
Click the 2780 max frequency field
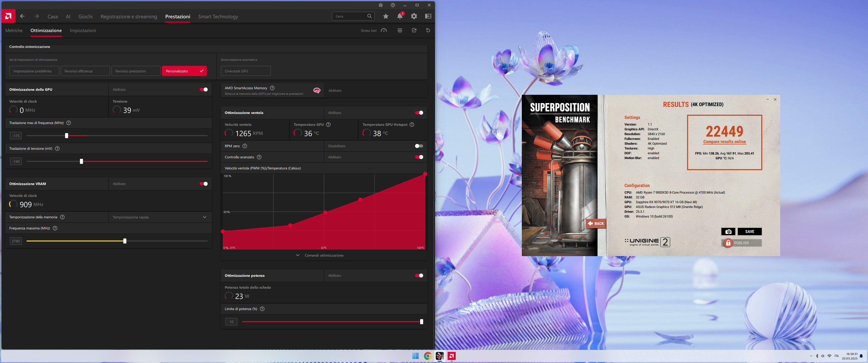16,241
